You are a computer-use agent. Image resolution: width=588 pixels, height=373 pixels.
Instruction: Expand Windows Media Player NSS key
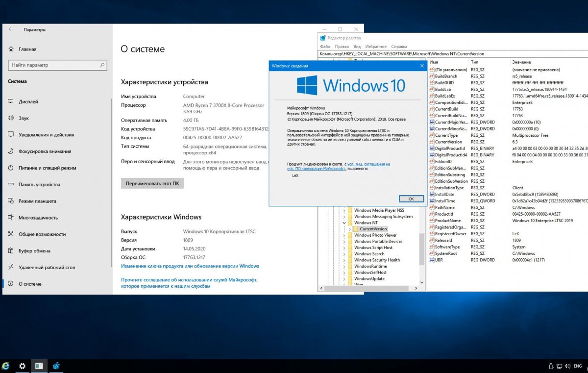pos(344,210)
